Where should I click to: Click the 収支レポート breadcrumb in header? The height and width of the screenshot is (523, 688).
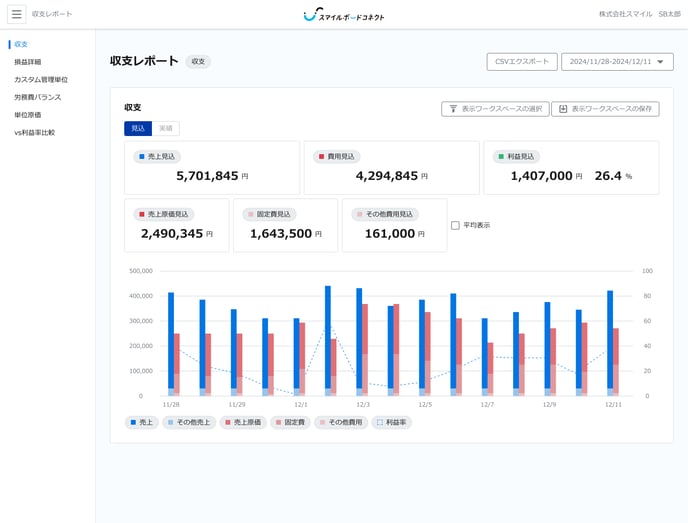[x=52, y=14]
